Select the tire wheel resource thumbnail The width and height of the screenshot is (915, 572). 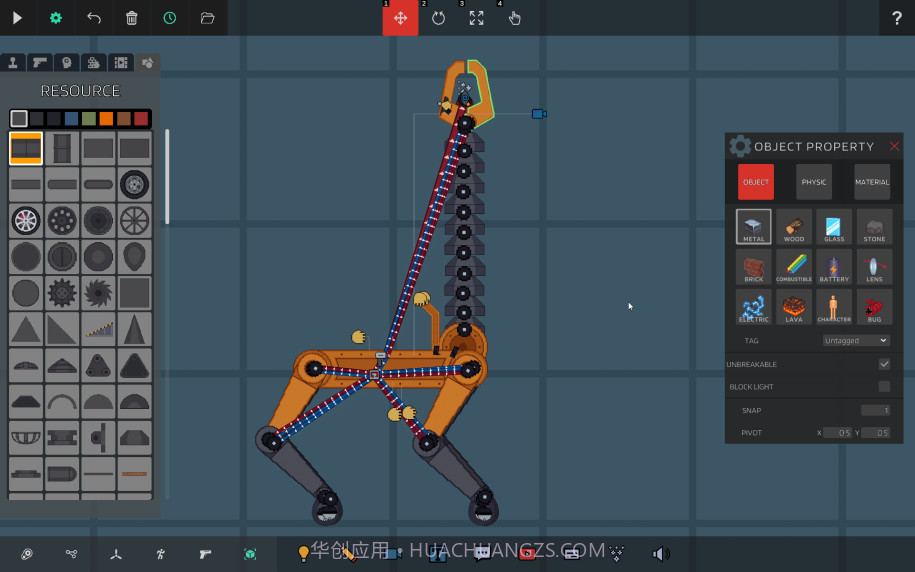point(134,184)
